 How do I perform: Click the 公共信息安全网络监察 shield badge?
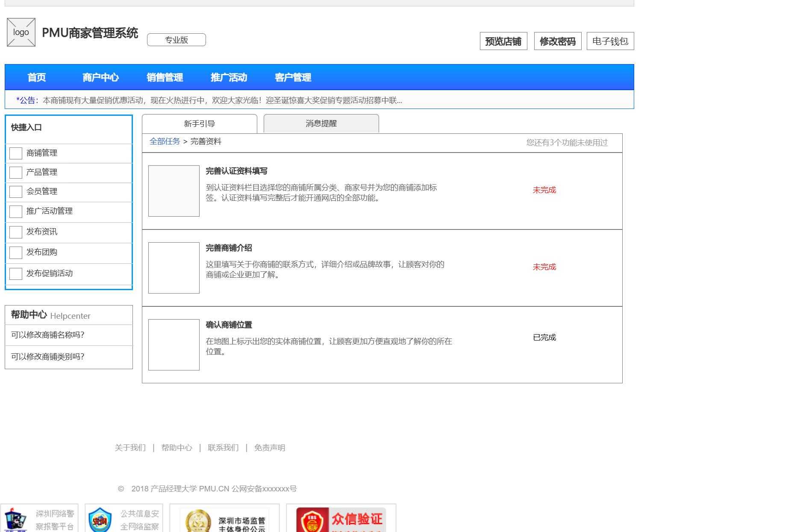(x=124, y=519)
